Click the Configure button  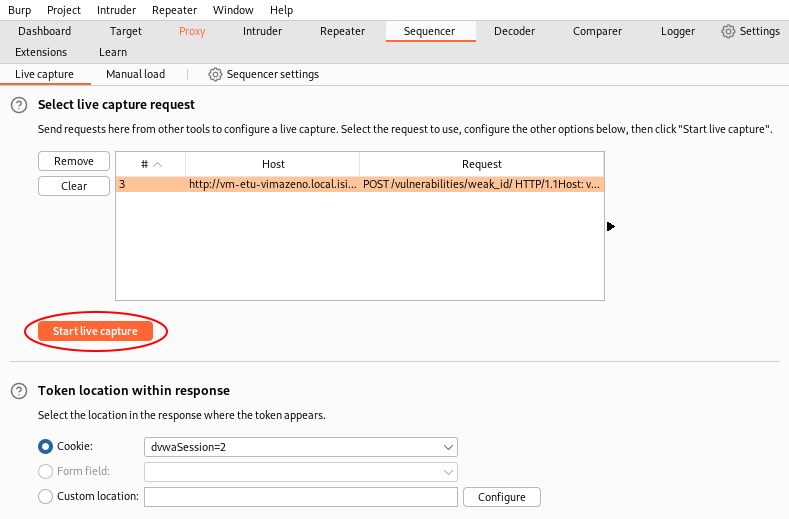[502, 497]
